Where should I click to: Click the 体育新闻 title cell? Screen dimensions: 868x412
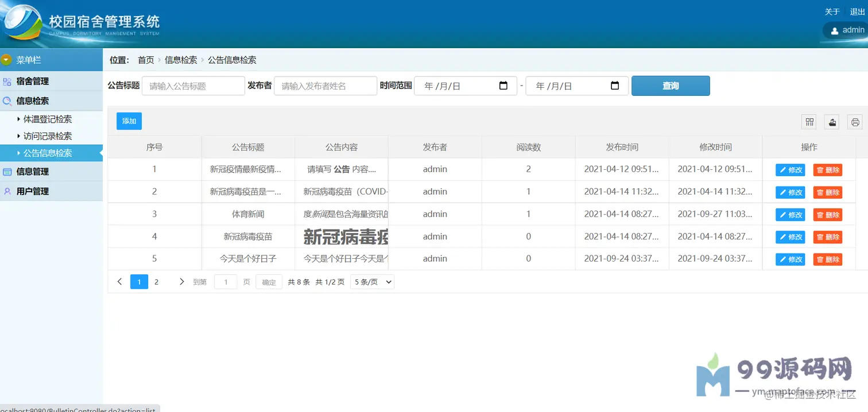[x=248, y=214]
